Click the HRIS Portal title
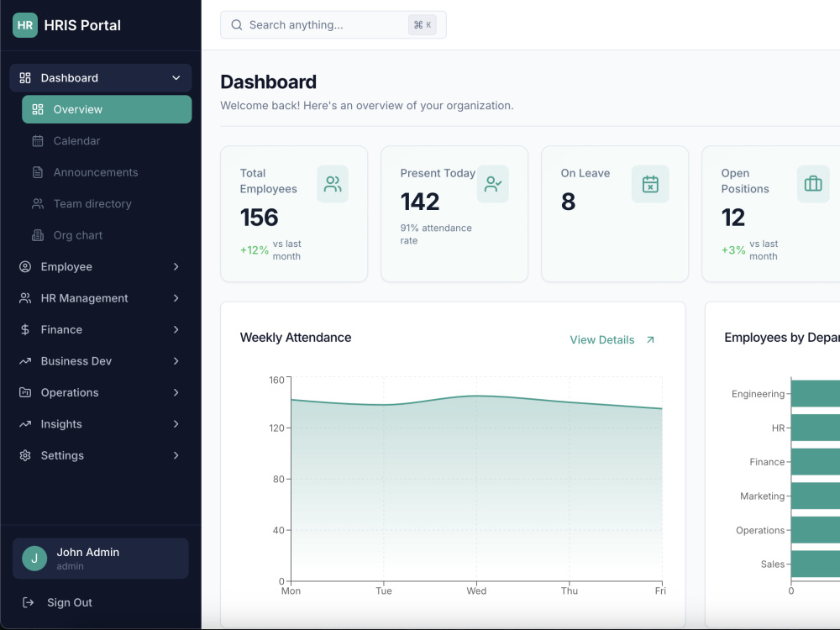 82,25
